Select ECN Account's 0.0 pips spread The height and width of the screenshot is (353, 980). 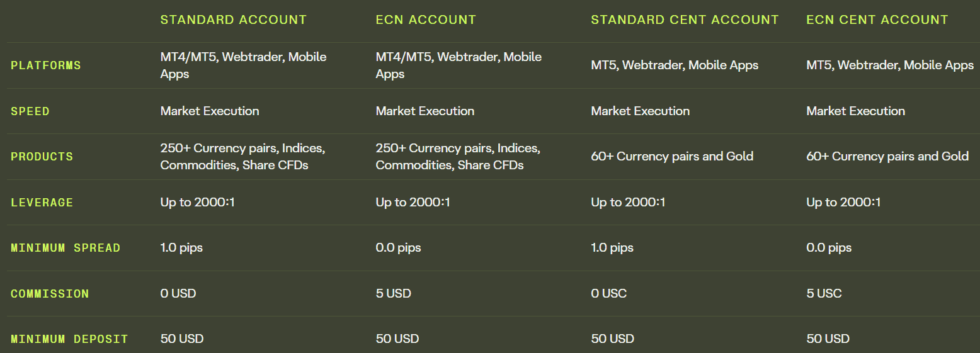click(398, 248)
